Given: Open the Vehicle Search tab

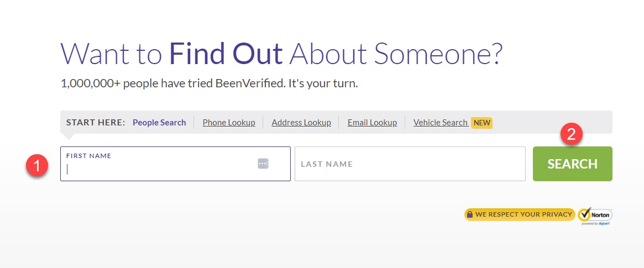Looking at the screenshot, I should tap(441, 122).
